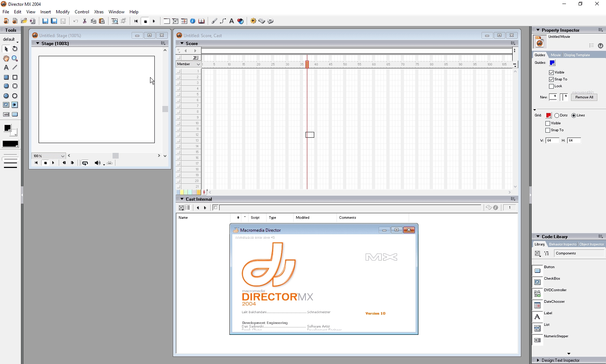This screenshot has width=606, height=364.
Task: Select the Check Box tool
Action: [x=6, y=105]
